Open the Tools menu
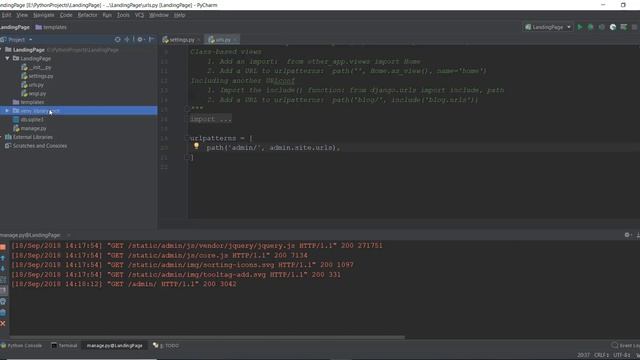Screen dimensions: 640x360 tap(123, 15)
